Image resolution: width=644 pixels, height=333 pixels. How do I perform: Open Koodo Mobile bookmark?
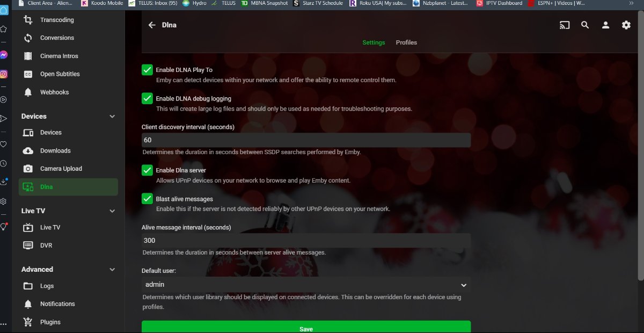click(x=102, y=3)
